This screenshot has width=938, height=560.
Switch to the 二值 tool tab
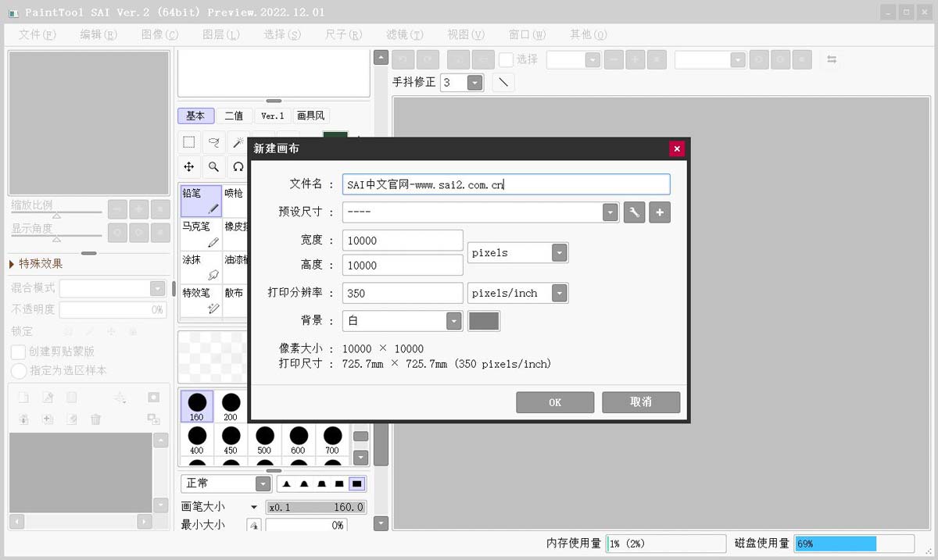click(234, 116)
